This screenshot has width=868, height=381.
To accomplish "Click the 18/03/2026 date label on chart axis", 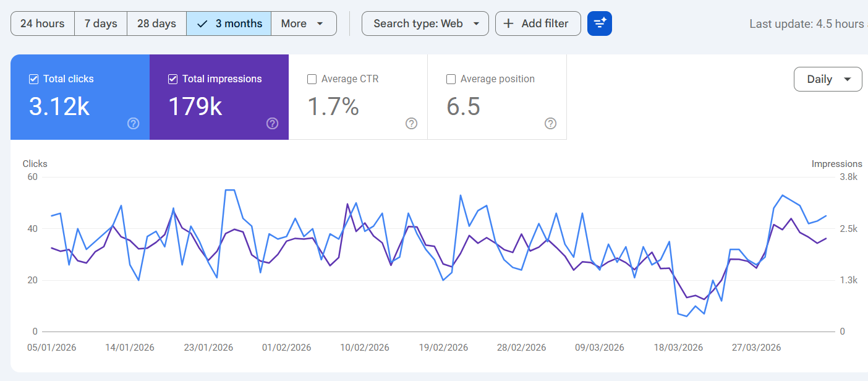I will click(x=678, y=348).
